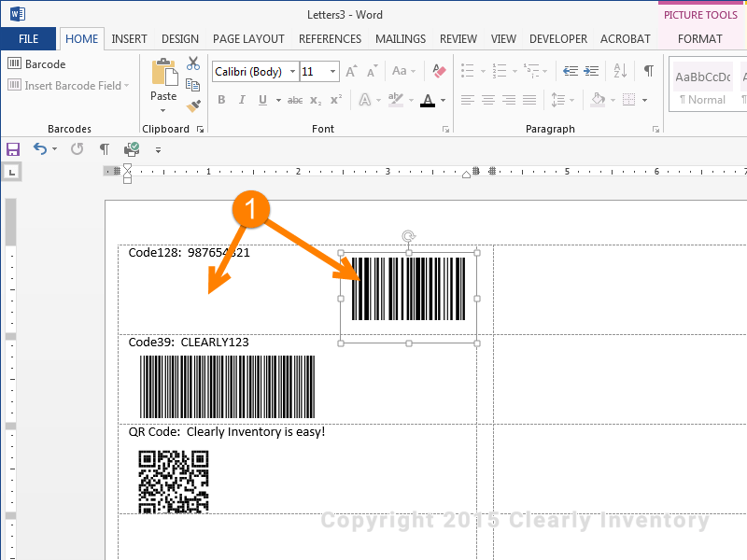The image size is (747, 560).
Task: Select the Normal style
Action: coord(703,85)
